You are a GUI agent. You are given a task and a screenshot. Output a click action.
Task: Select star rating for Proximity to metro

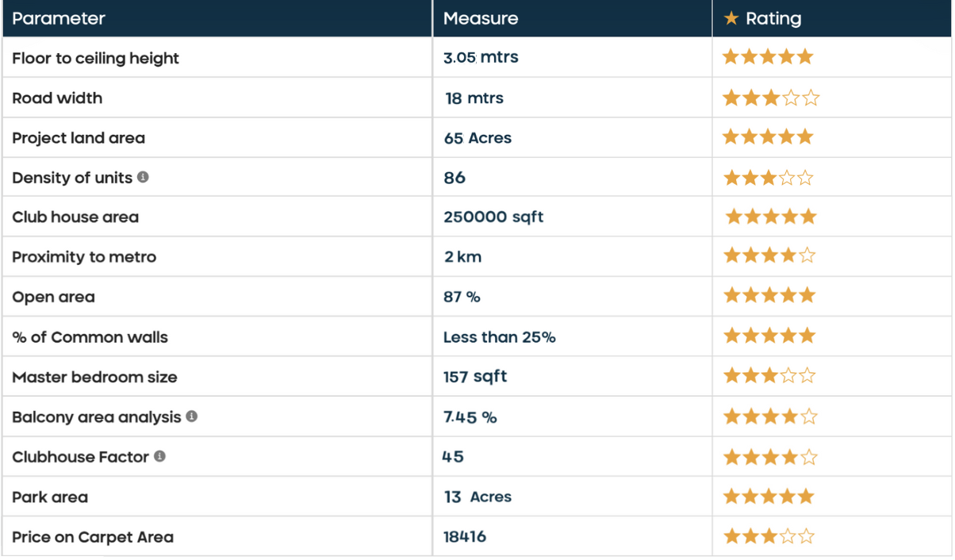[x=769, y=256]
